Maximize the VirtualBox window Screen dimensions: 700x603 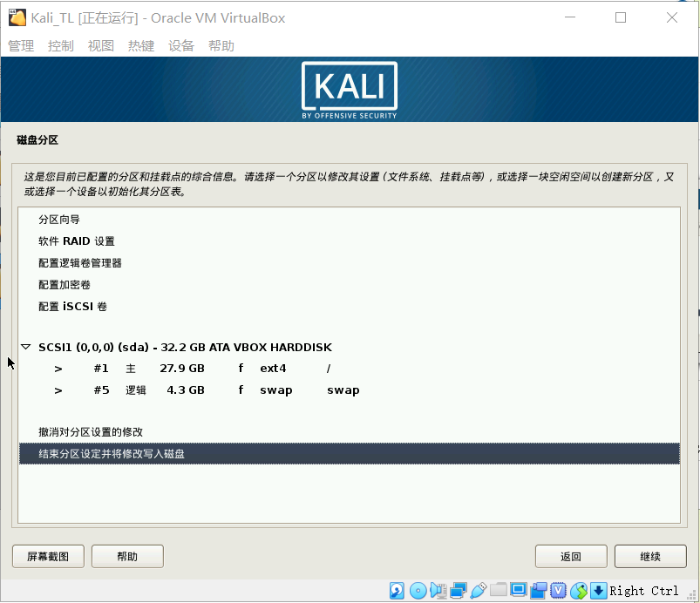[x=621, y=17]
